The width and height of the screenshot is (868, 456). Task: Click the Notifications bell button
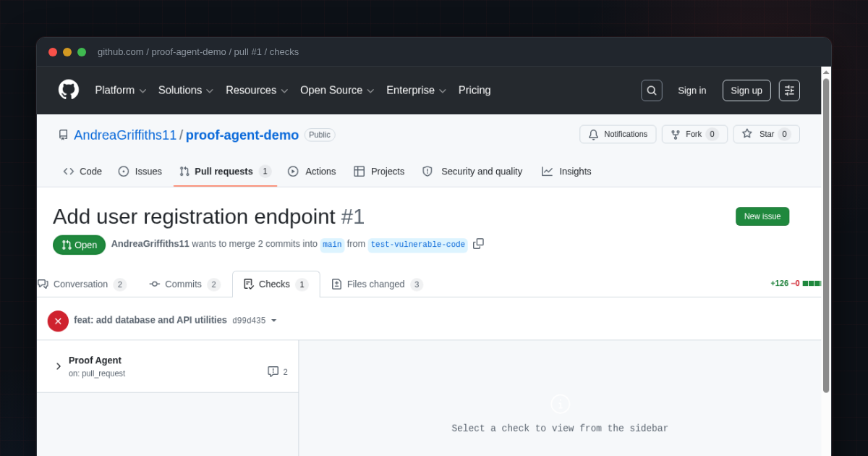point(617,135)
